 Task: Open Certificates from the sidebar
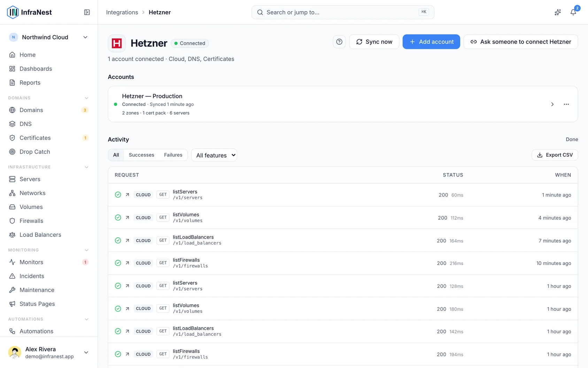pos(49,138)
